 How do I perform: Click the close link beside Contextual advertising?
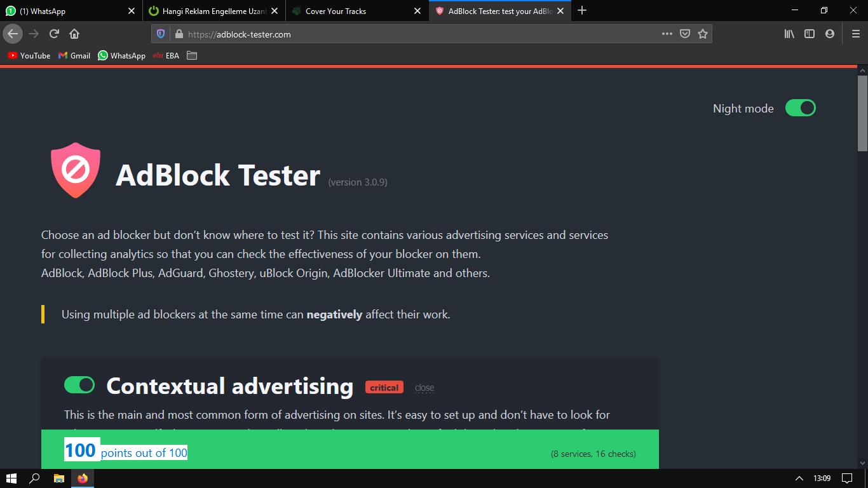point(424,388)
